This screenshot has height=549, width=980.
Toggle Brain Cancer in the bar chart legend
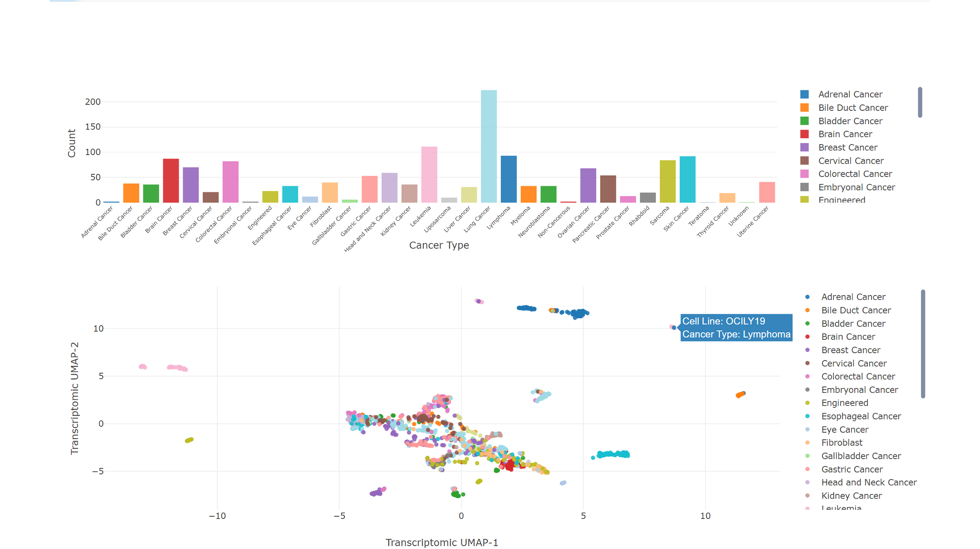click(845, 134)
